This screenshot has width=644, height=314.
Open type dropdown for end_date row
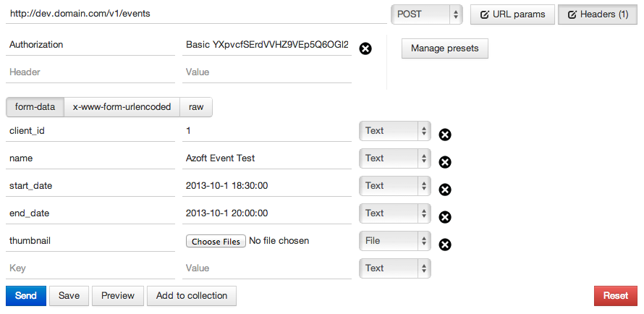coord(394,213)
